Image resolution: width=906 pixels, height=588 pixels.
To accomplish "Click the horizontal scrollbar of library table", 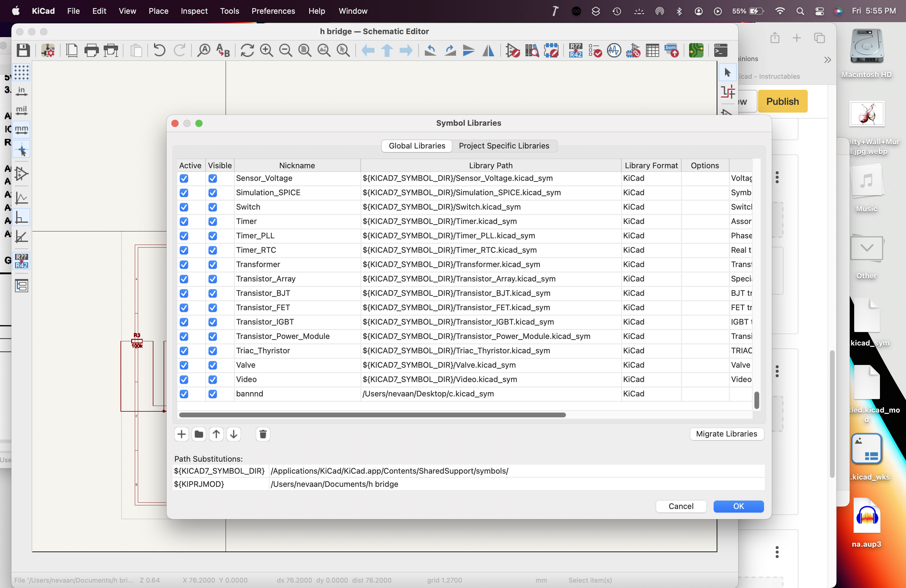I will click(x=372, y=415).
